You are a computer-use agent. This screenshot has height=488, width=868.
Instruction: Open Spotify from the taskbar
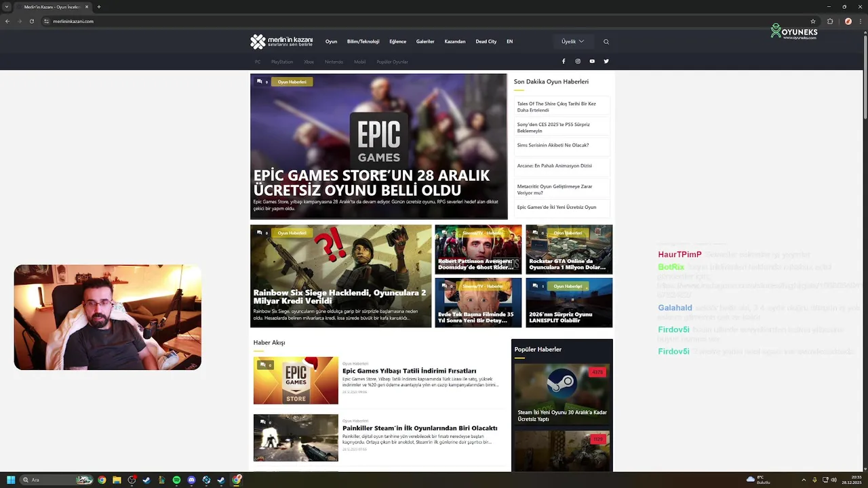click(176, 480)
